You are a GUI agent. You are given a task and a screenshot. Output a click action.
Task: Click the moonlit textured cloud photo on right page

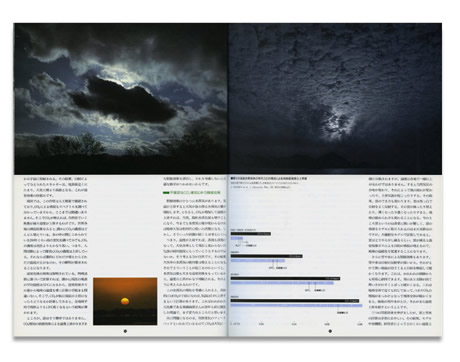coord(335,99)
